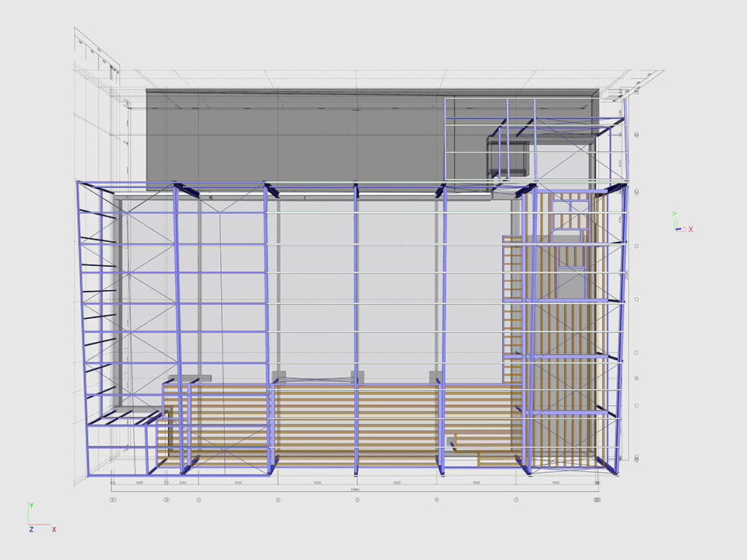Select the overall dimension text below the model
Image resolution: width=747 pixels, height=560 pixels.
(x=355, y=490)
